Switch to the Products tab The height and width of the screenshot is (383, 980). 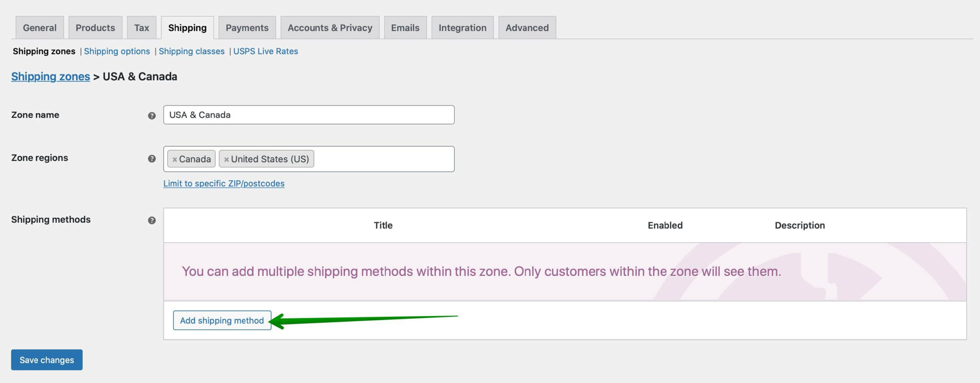pos(95,28)
